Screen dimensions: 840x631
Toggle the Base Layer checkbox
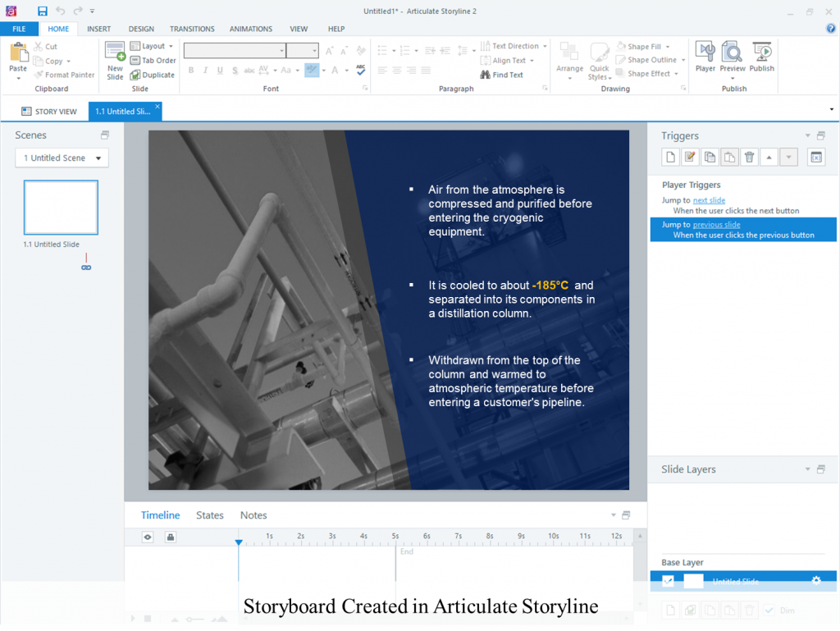[x=667, y=580]
